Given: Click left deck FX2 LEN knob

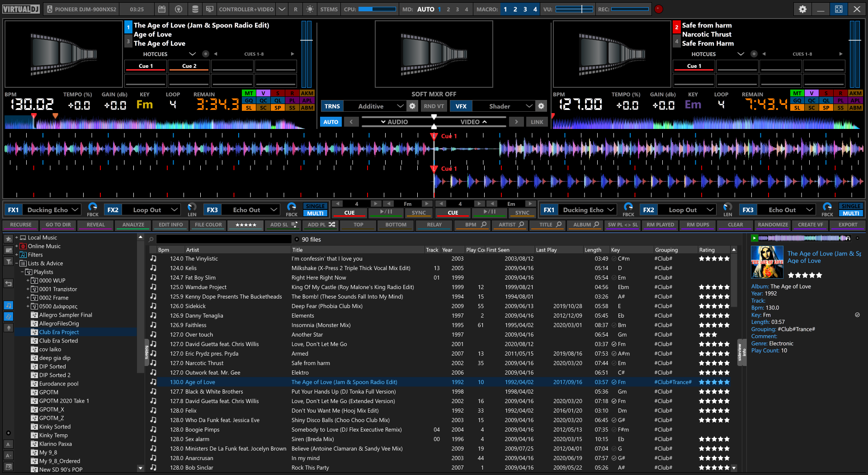Looking at the screenshot, I should pyautogui.click(x=192, y=207).
